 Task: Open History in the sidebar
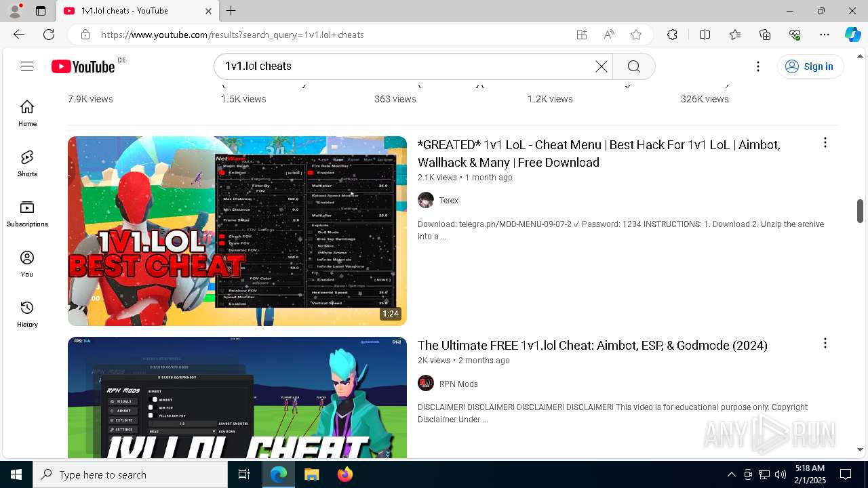(x=27, y=314)
